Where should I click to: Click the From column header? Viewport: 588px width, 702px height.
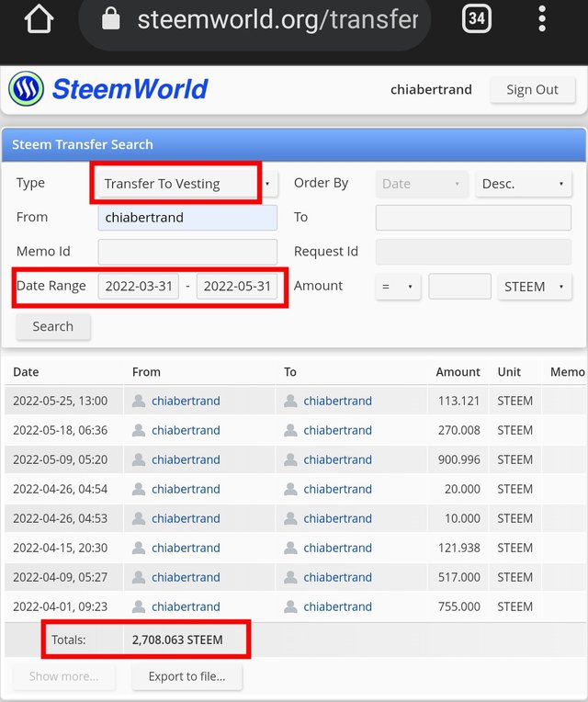pos(146,372)
